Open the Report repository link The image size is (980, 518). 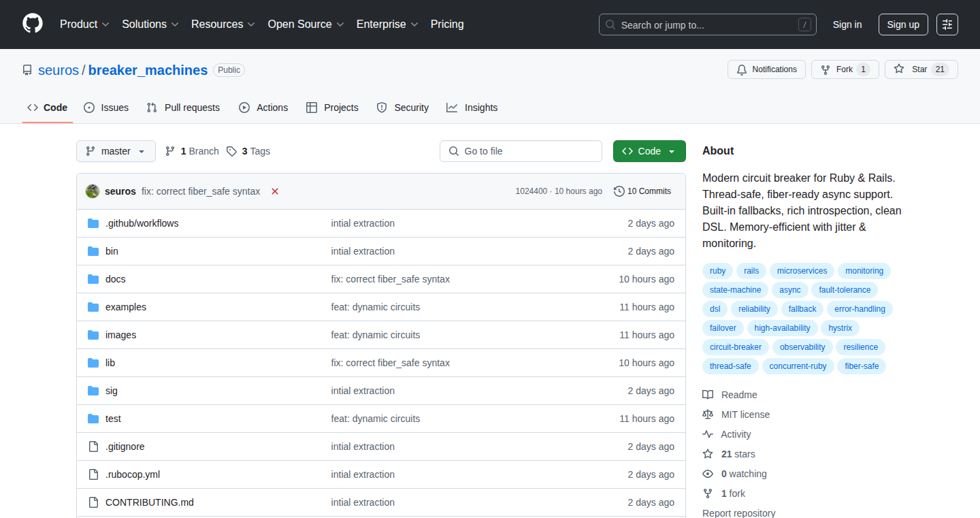coord(738,513)
